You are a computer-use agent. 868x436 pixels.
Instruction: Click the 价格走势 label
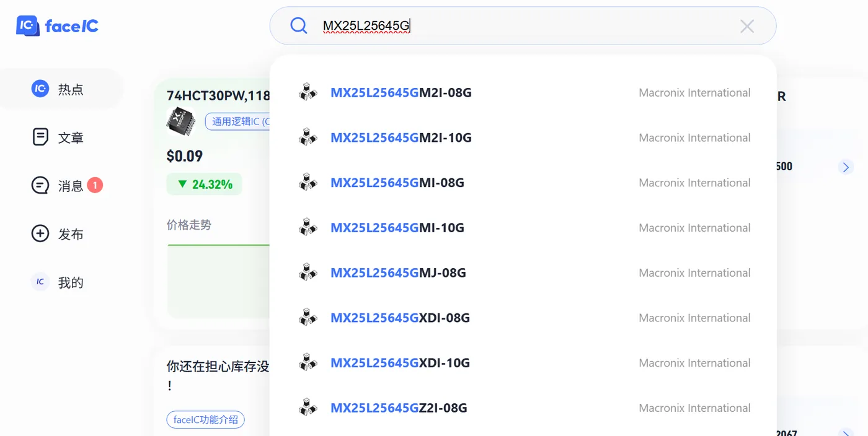point(189,225)
